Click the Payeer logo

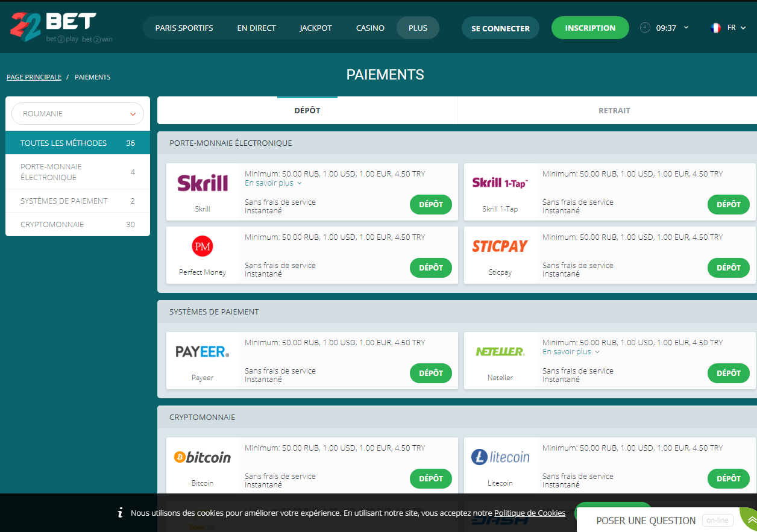pyautogui.click(x=203, y=351)
